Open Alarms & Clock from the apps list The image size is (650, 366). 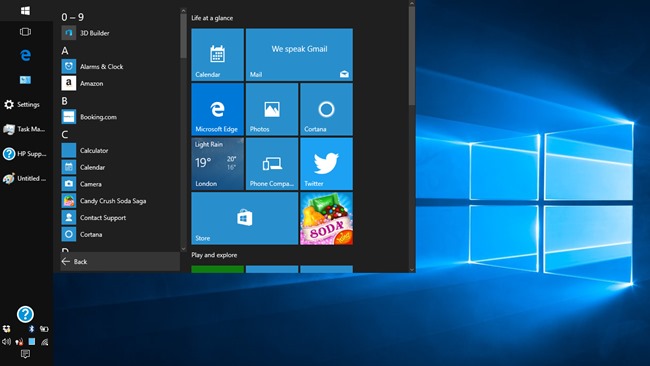pos(120,66)
